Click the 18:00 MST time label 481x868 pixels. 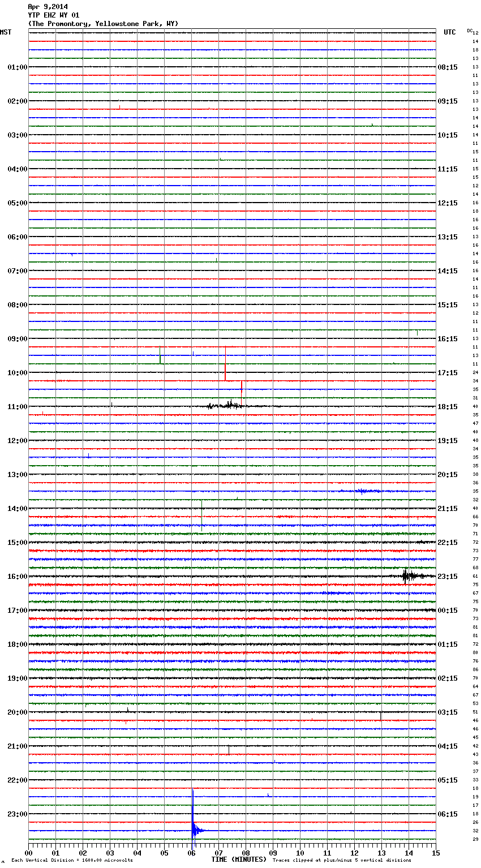coord(18,644)
